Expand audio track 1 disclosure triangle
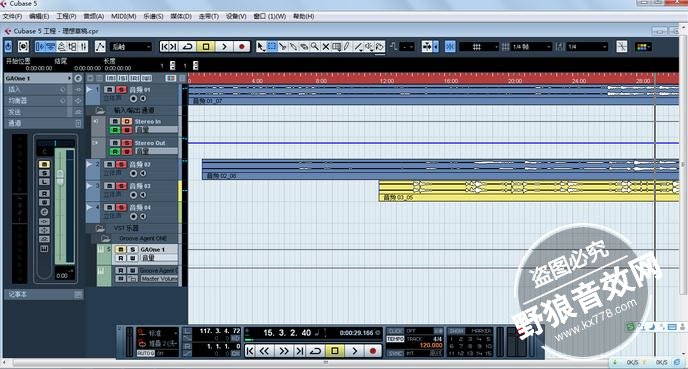This screenshot has height=369, width=688. click(x=90, y=90)
